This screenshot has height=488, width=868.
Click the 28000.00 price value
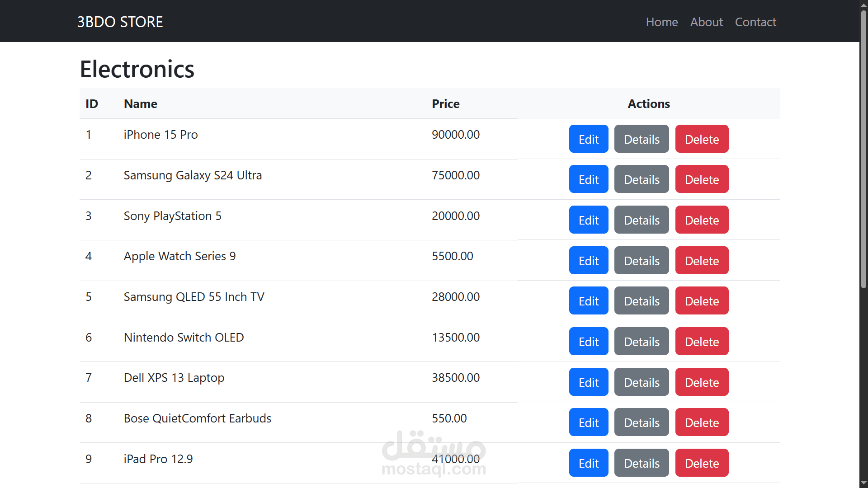coord(456,297)
